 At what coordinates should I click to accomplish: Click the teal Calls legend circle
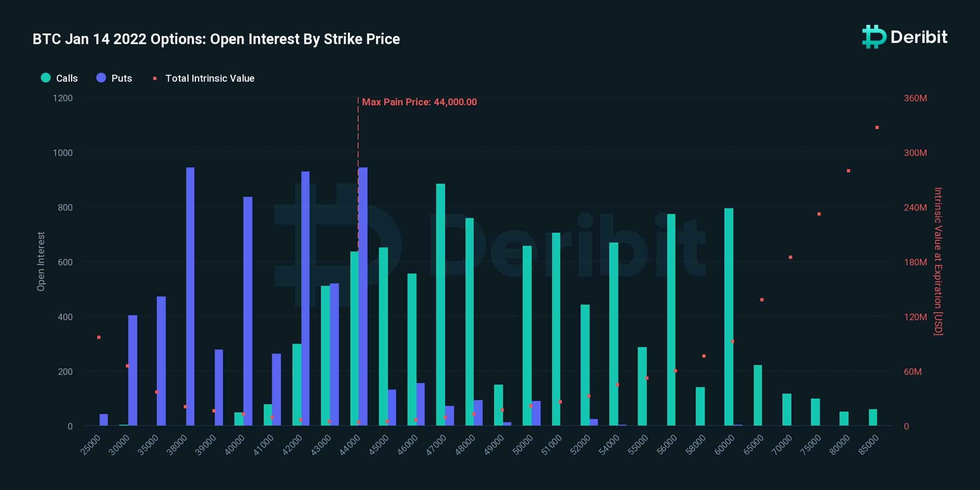coord(46,78)
